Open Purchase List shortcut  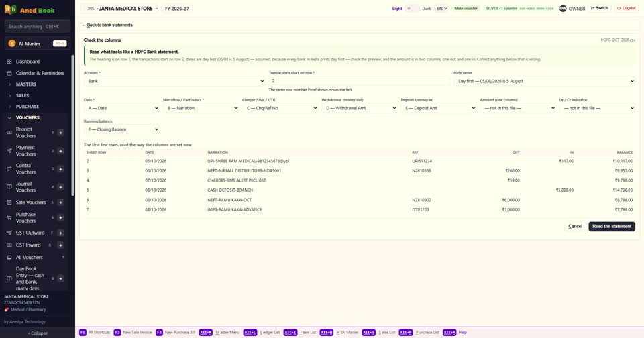[x=419, y=332]
